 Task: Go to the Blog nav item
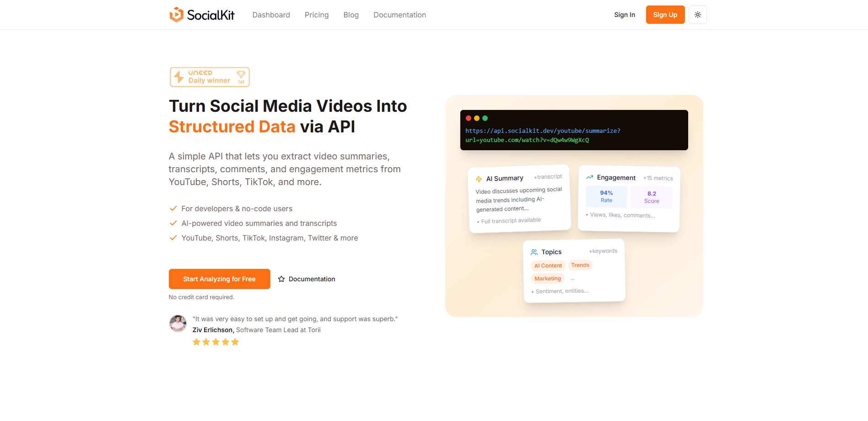(351, 15)
